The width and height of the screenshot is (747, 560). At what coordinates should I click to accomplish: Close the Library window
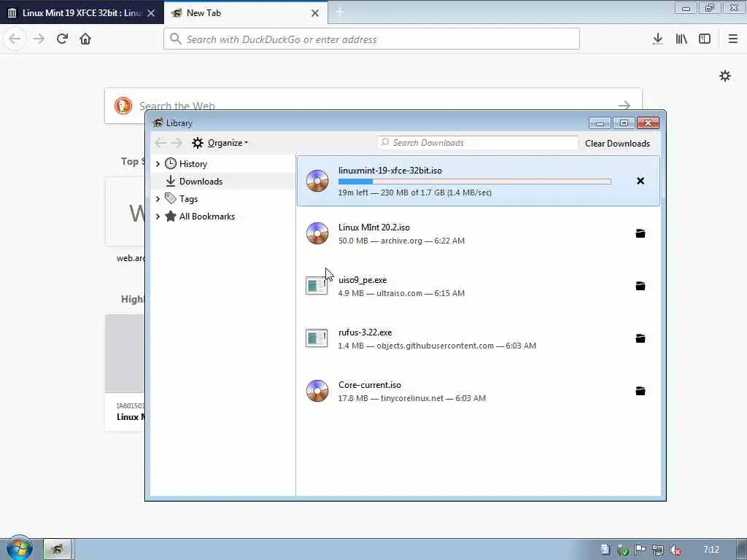pos(648,123)
